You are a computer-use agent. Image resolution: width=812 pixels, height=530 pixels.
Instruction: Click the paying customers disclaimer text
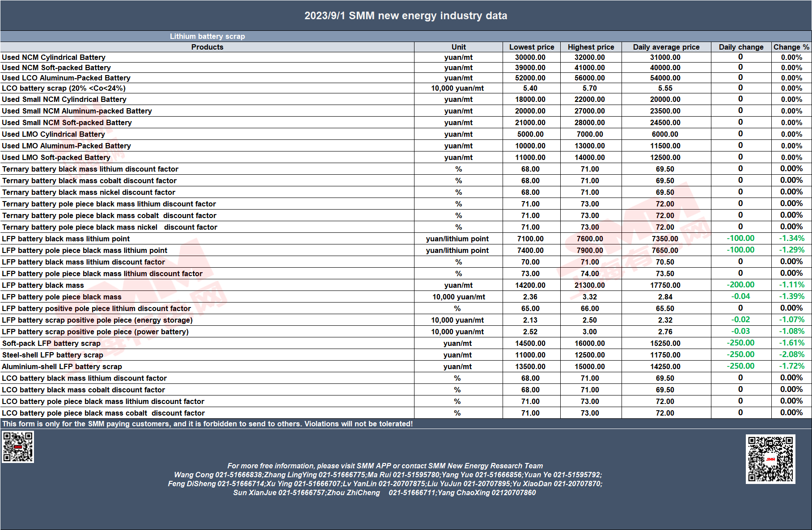[207, 424]
